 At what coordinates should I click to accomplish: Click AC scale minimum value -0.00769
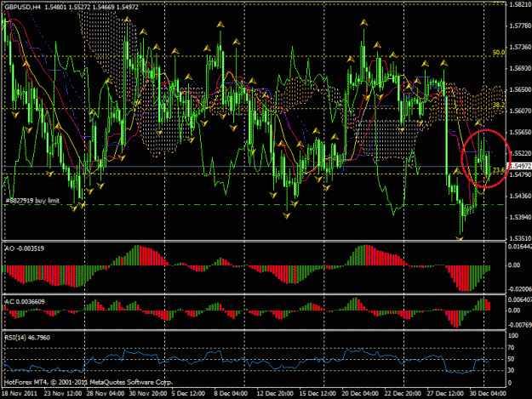pyautogui.click(x=520, y=325)
